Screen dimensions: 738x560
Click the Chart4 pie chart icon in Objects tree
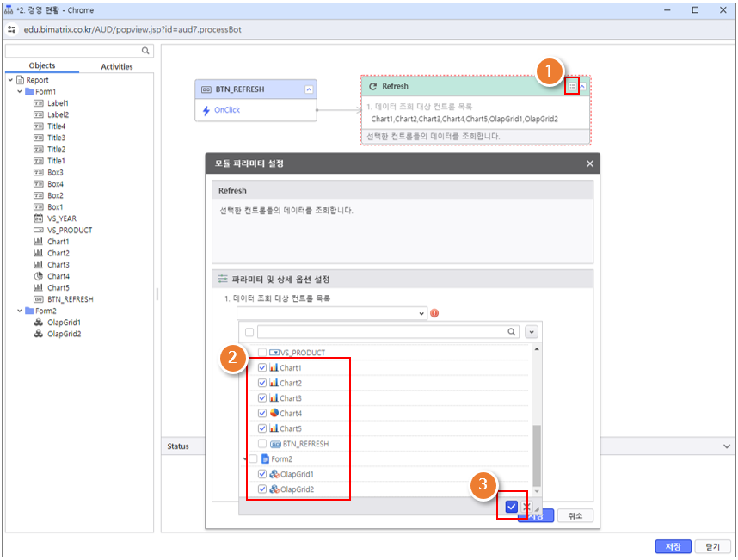click(38, 276)
